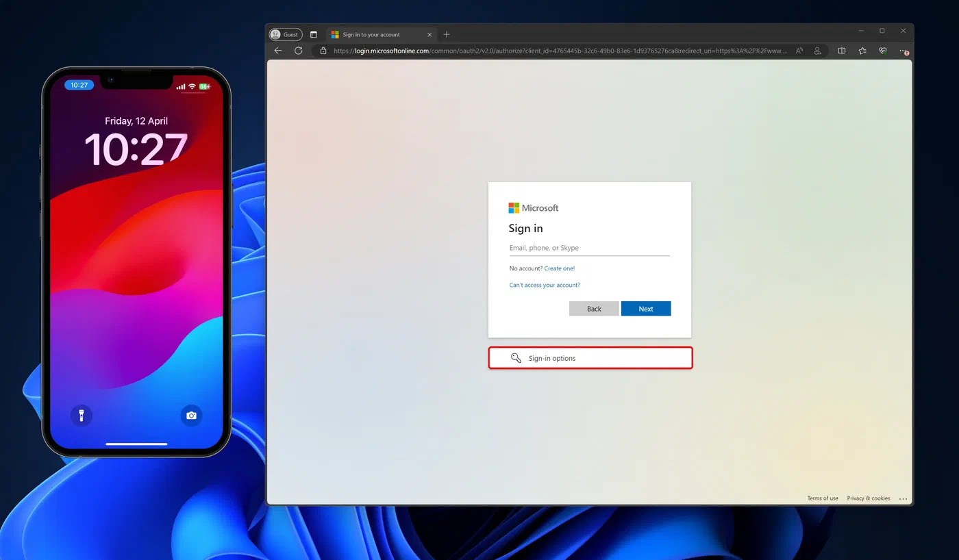Viewport: 959px width, 560px height.
Task: Open a new browser tab
Action: coord(447,34)
